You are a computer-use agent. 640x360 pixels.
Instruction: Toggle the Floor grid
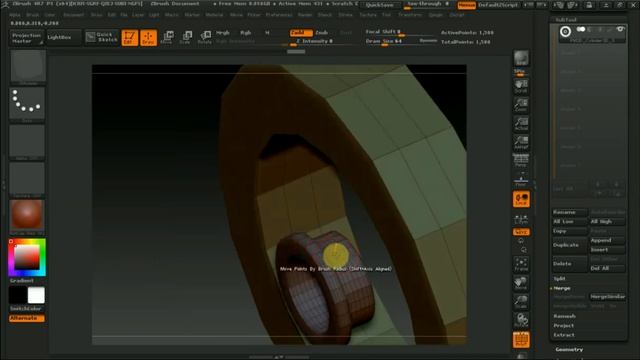(x=521, y=180)
